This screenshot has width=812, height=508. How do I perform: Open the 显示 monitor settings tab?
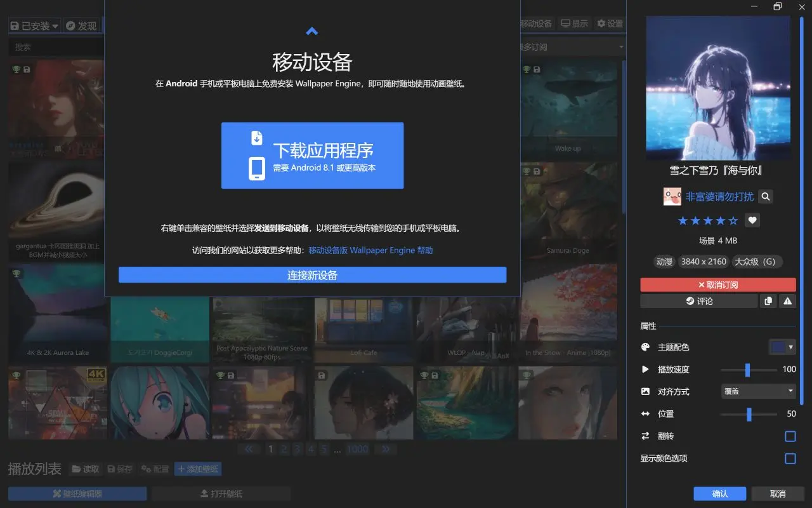575,23
